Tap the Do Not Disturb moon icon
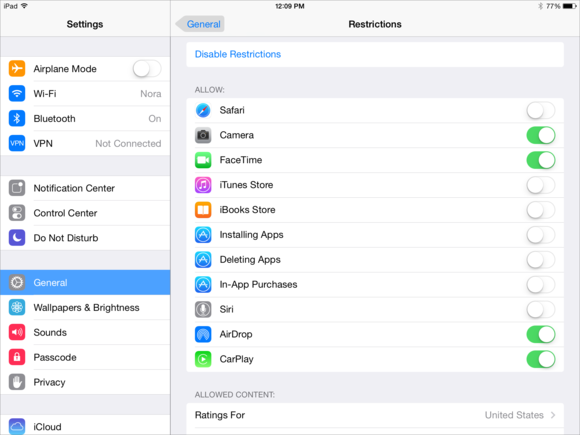The width and height of the screenshot is (580, 435). point(17,237)
